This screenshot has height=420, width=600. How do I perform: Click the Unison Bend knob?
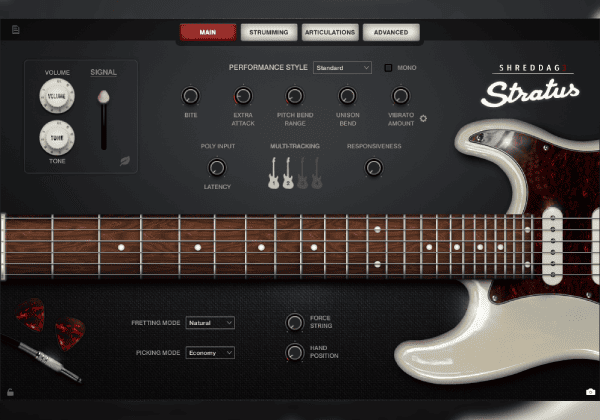coord(347,96)
